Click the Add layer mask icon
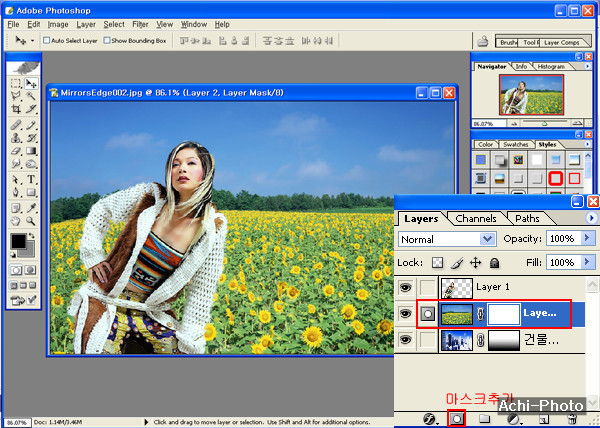The image size is (600, 428). [457, 419]
